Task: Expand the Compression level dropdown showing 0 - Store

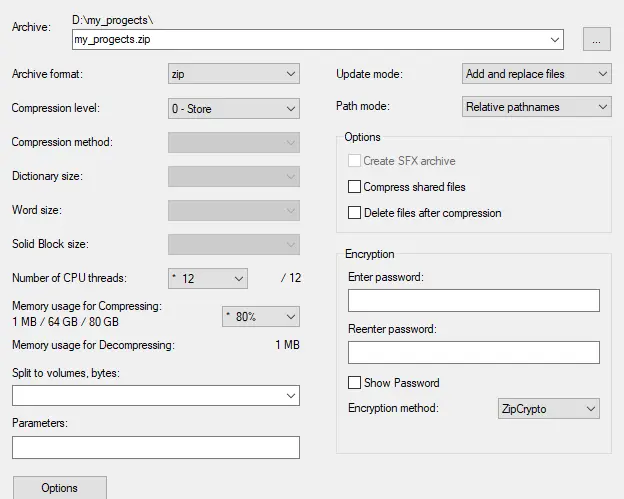Action: point(234,108)
